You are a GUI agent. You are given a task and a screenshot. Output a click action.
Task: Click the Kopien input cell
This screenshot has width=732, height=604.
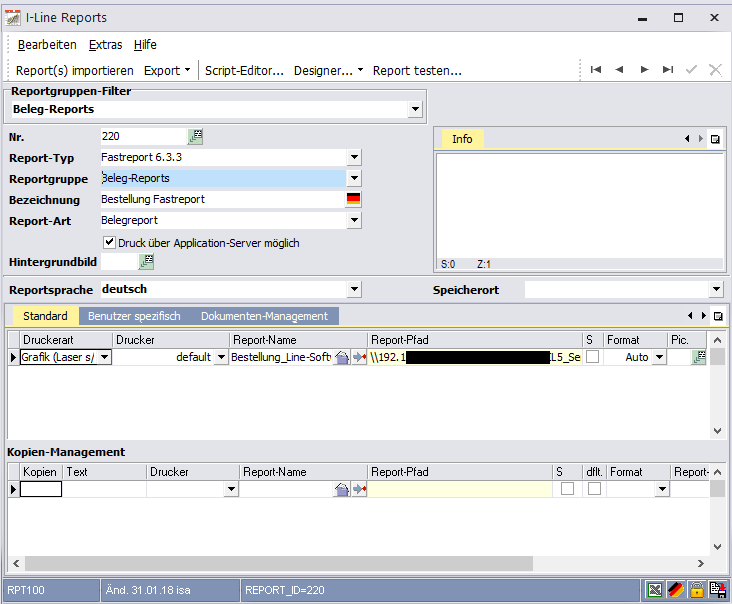point(41,489)
